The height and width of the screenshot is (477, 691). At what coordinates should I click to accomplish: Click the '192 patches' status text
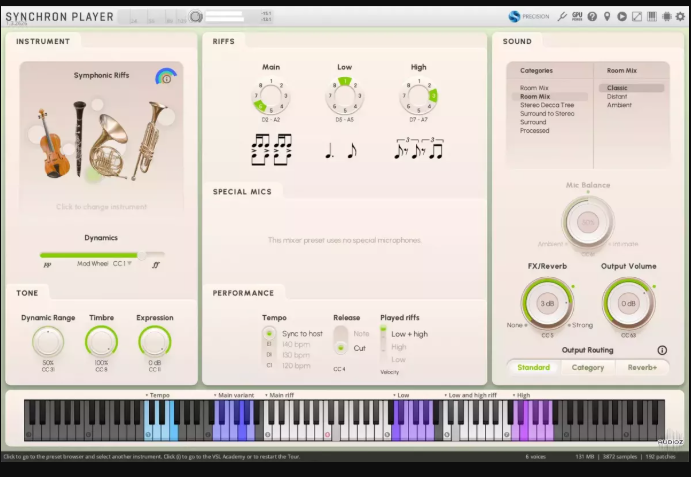click(x=660, y=457)
